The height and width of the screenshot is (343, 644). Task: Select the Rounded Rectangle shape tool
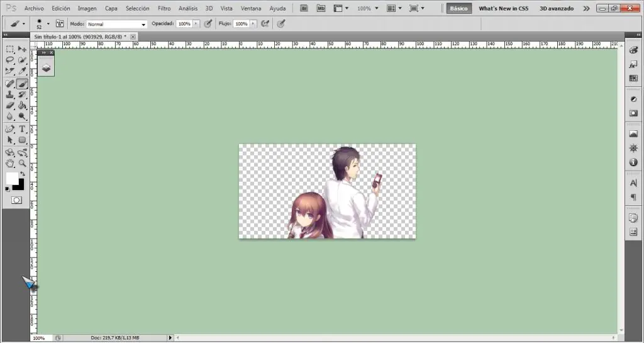point(22,140)
